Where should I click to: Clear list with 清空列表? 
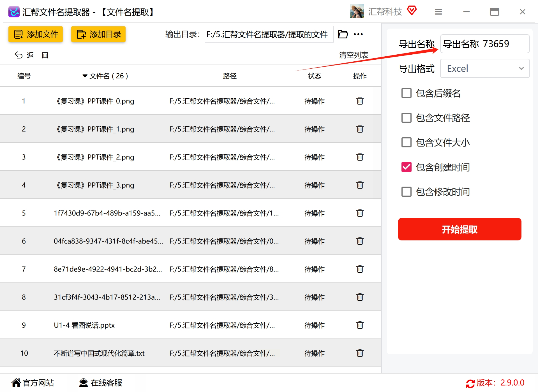[x=353, y=55]
